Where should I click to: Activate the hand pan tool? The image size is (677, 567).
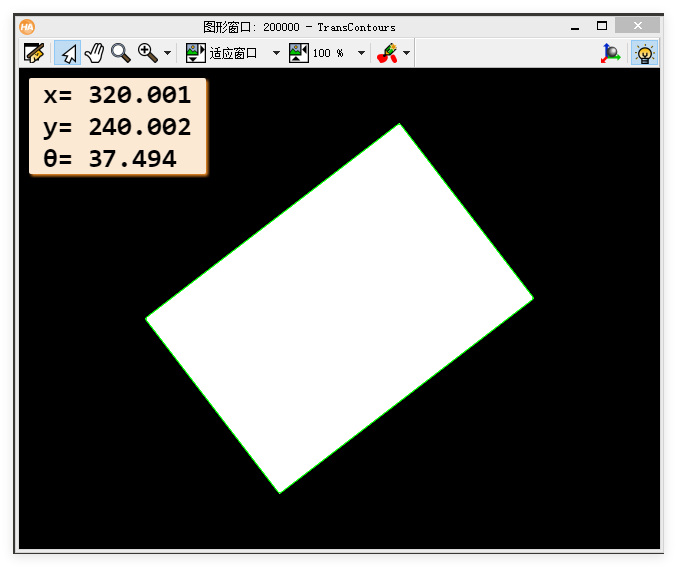[94, 53]
